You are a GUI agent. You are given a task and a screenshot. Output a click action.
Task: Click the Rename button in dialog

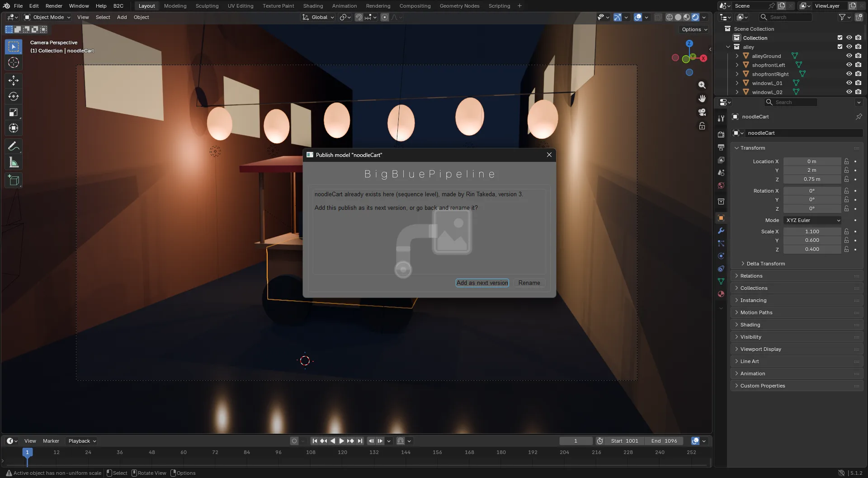pyautogui.click(x=529, y=283)
